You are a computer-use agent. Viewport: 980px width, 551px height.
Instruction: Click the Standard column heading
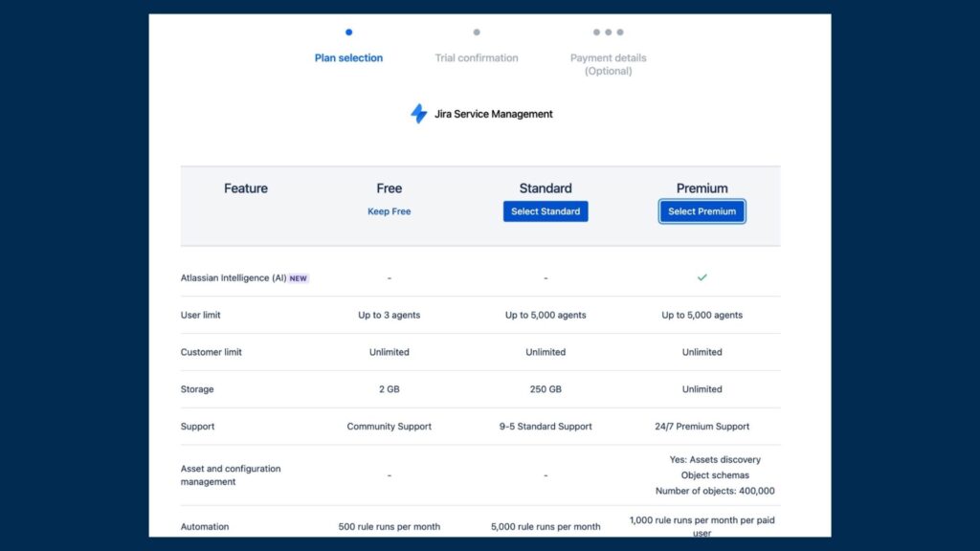(x=546, y=188)
